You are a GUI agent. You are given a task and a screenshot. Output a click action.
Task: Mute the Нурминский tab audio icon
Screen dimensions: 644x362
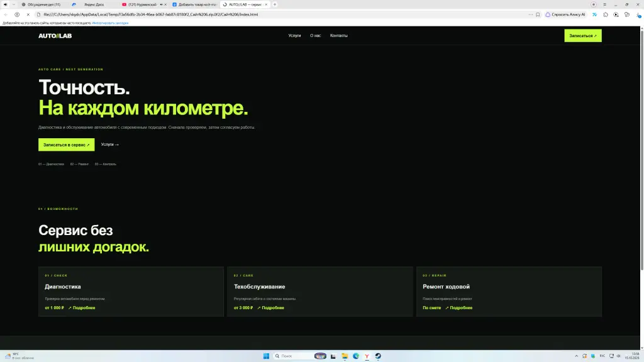[x=161, y=4]
